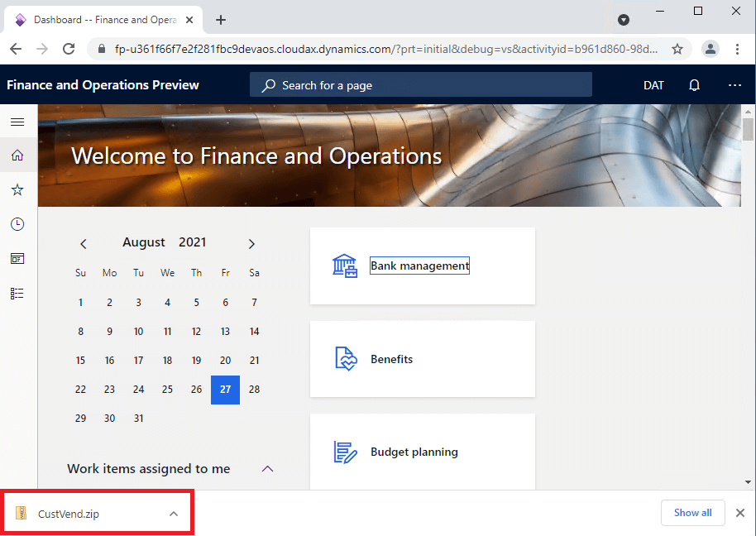Click the site lock icon in address bar

[101, 49]
